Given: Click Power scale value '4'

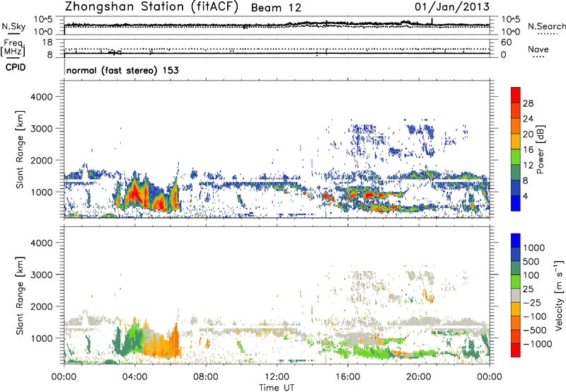Looking at the screenshot, I should click(x=525, y=197).
